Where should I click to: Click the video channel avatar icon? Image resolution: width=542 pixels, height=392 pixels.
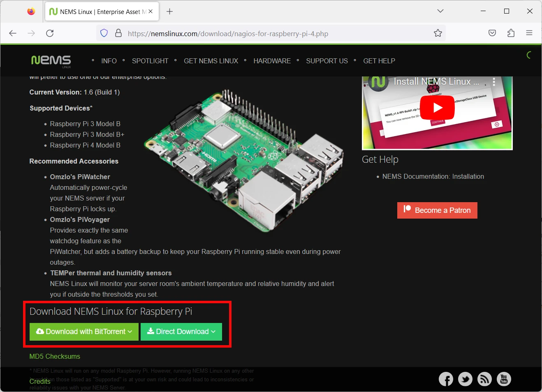(378, 82)
